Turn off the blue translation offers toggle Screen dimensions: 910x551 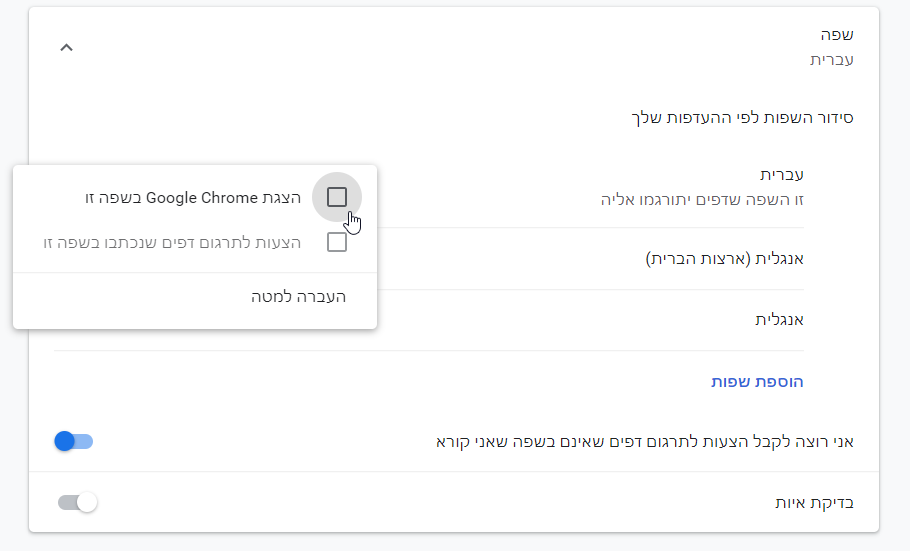tap(75, 441)
